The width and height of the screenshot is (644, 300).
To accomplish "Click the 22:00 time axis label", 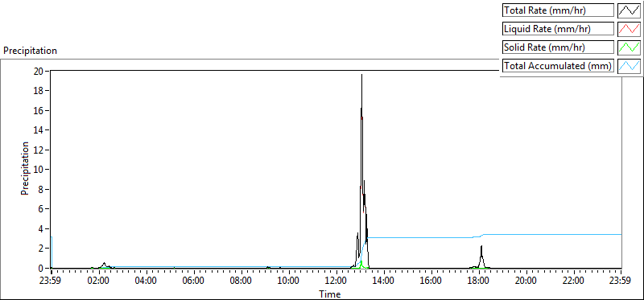I will coord(573,282).
